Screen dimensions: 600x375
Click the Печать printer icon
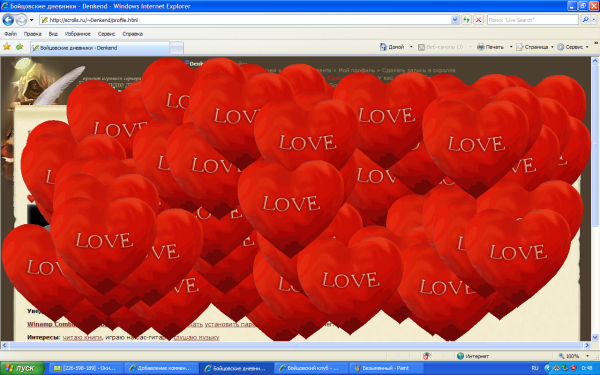490,47
